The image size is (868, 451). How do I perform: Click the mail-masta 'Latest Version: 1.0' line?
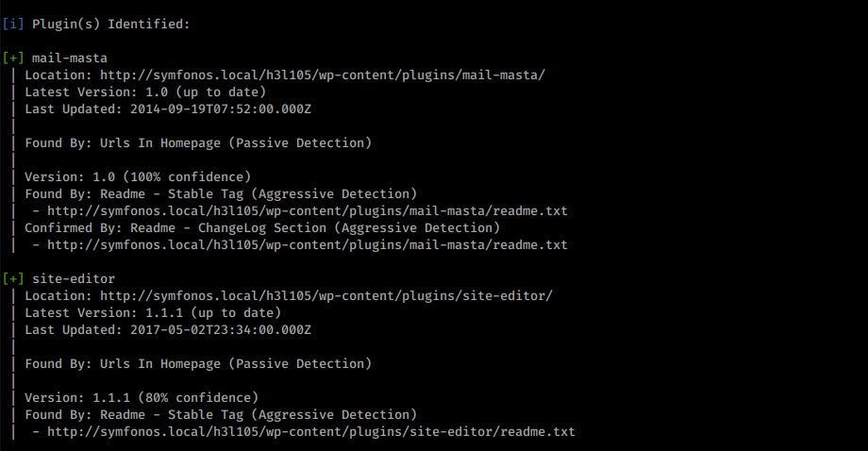click(145, 92)
